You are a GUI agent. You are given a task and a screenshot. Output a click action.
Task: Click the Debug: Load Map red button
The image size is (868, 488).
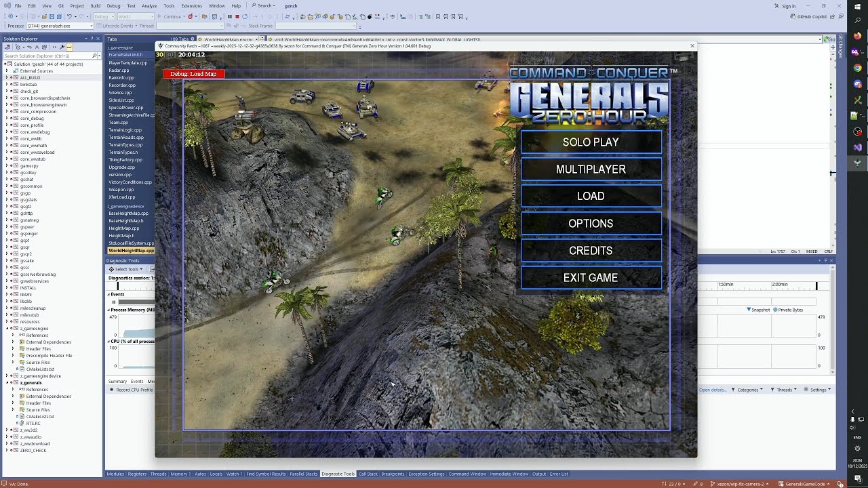pos(193,74)
